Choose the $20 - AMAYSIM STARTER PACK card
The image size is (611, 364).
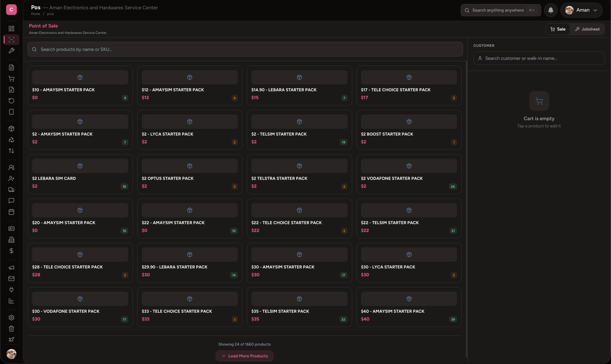[80, 219]
